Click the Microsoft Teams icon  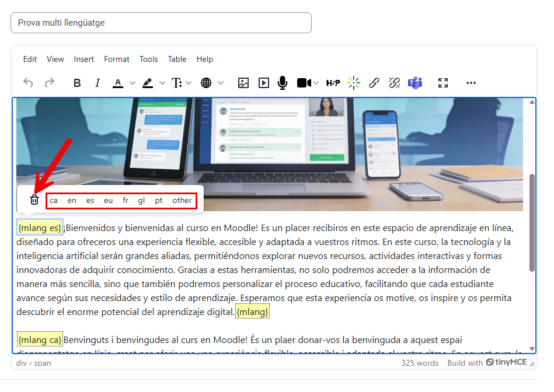point(415,83)
